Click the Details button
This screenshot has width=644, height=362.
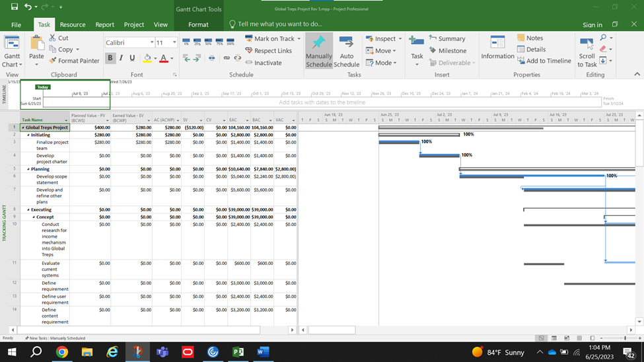pos(532,50)
